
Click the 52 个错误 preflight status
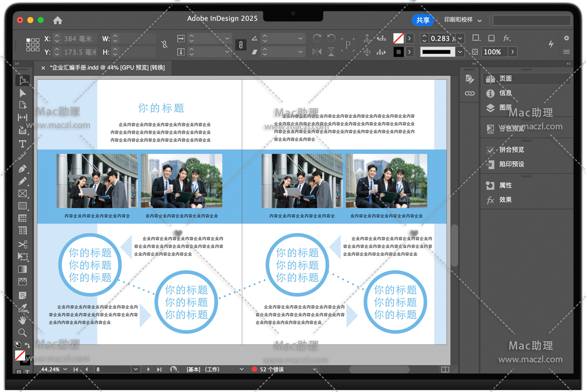point(272,369)
